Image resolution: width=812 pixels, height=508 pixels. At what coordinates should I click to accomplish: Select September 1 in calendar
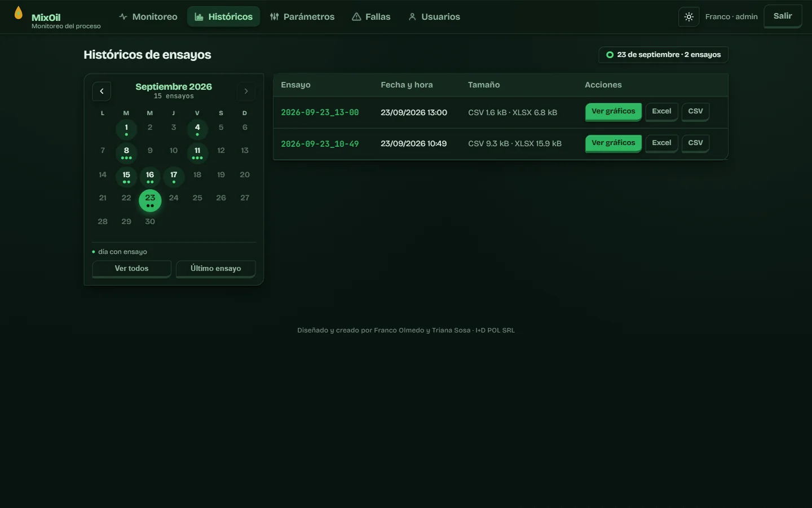pos(126,129)
